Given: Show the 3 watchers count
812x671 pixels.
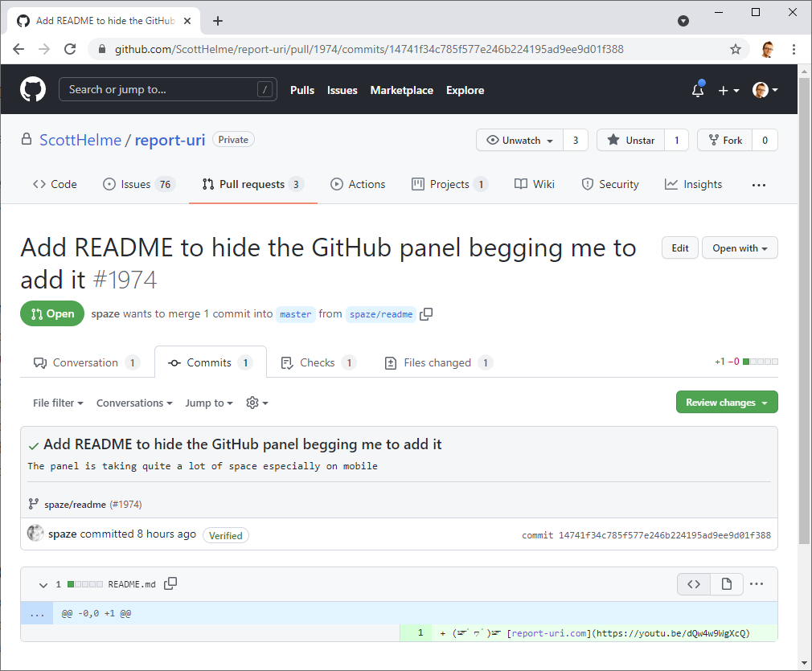Looking at the screenshot, I should tap(576, 141).
